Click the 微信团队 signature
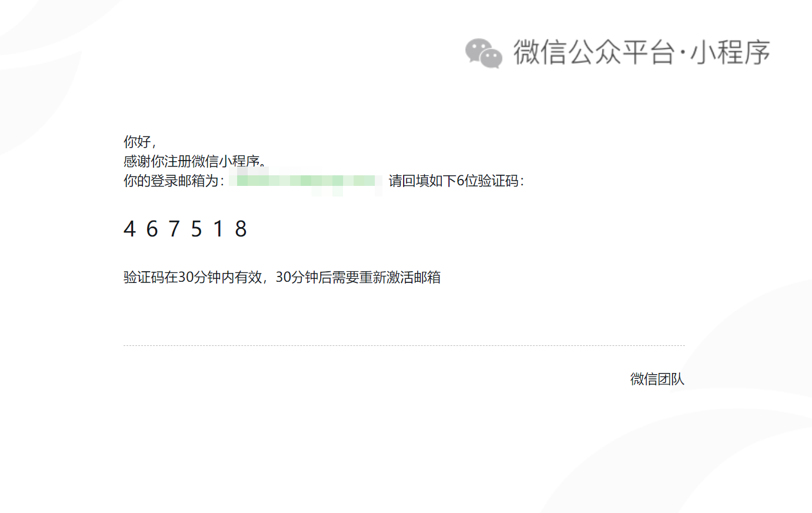 click(657, 379)
